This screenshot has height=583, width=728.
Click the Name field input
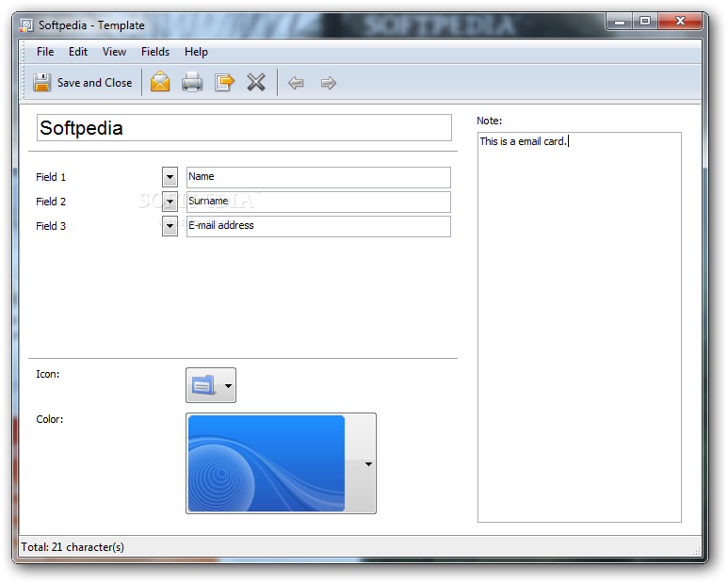(x=318, y=177)
